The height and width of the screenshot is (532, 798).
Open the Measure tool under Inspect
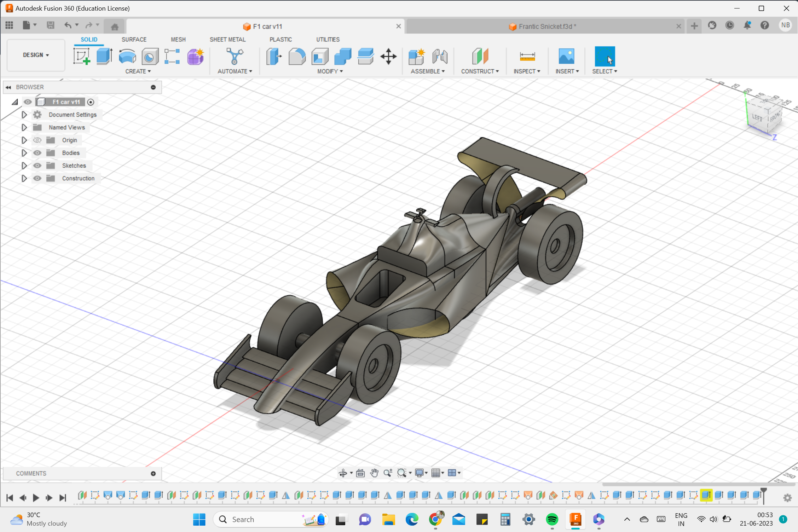pos(527,56)
